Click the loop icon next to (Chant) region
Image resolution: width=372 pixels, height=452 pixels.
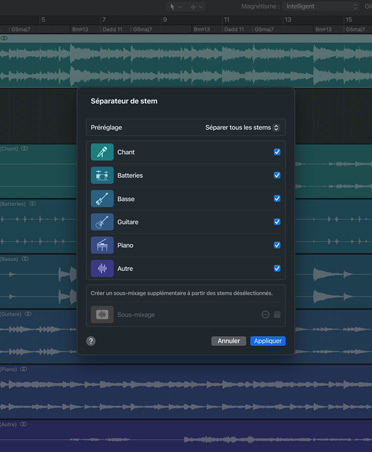click(25, 149)
